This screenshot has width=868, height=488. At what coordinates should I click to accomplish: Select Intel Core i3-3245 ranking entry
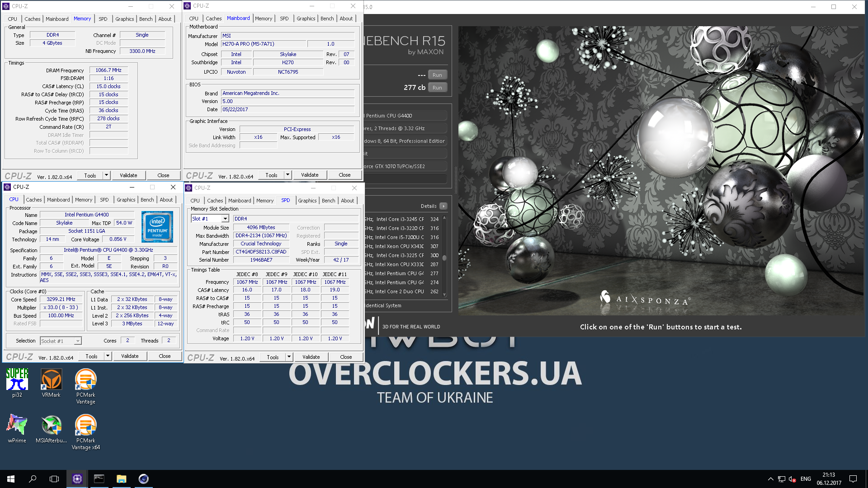[401, 219]
